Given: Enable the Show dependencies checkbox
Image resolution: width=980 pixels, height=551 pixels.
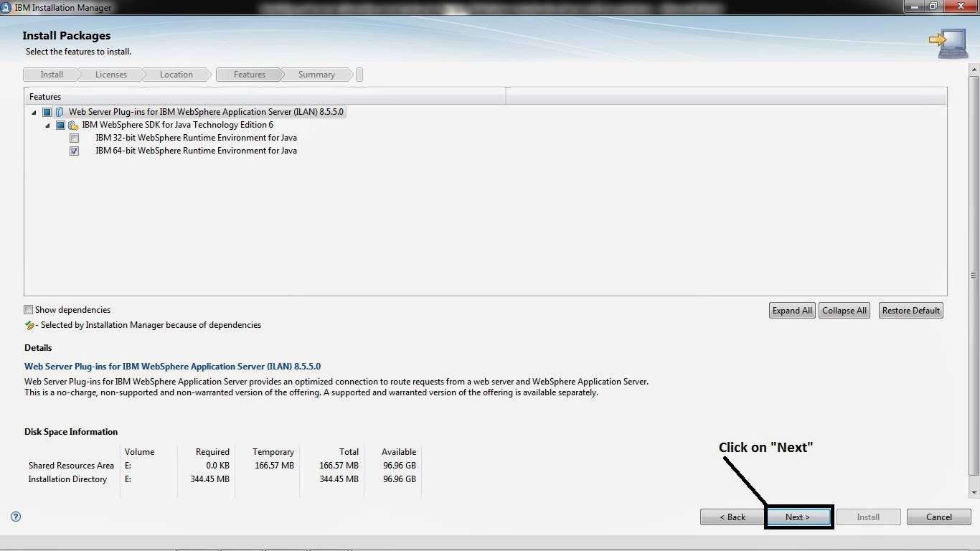Looking at the screenshot, I should 28,309.
